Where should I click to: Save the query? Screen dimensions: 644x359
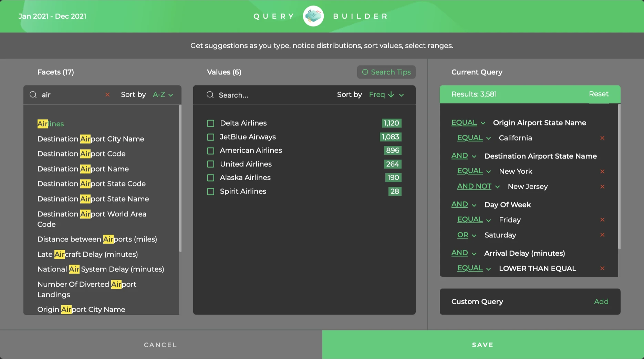(483, 345)
